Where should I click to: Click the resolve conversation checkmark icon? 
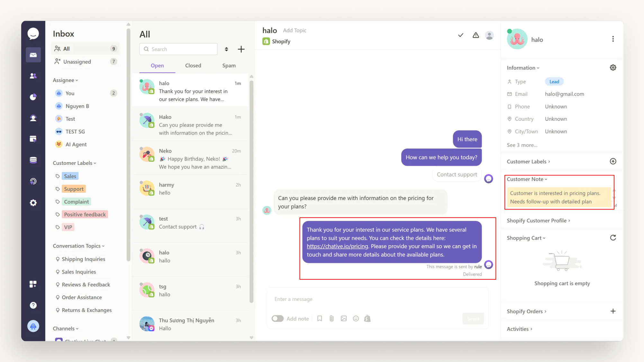coord(461,35)
